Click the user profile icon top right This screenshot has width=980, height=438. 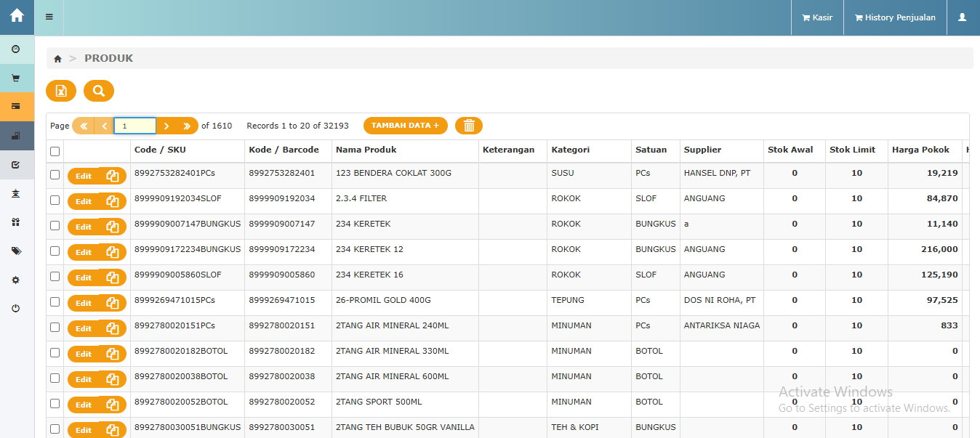pos(962,17)
